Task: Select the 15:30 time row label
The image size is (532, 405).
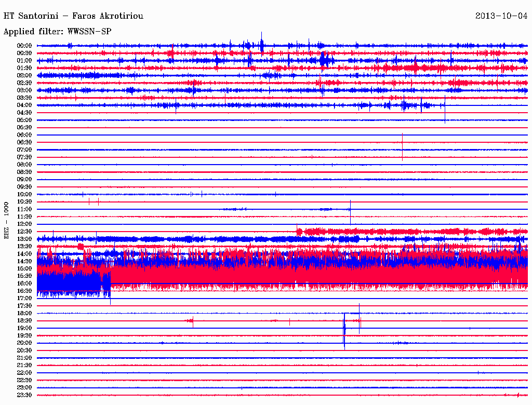Action: (24, 276)
